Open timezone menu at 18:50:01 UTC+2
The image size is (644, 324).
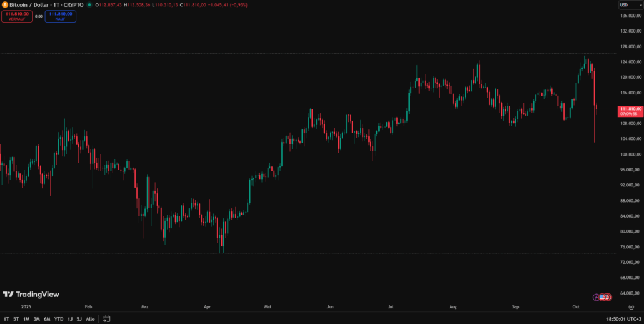[624, 319]
